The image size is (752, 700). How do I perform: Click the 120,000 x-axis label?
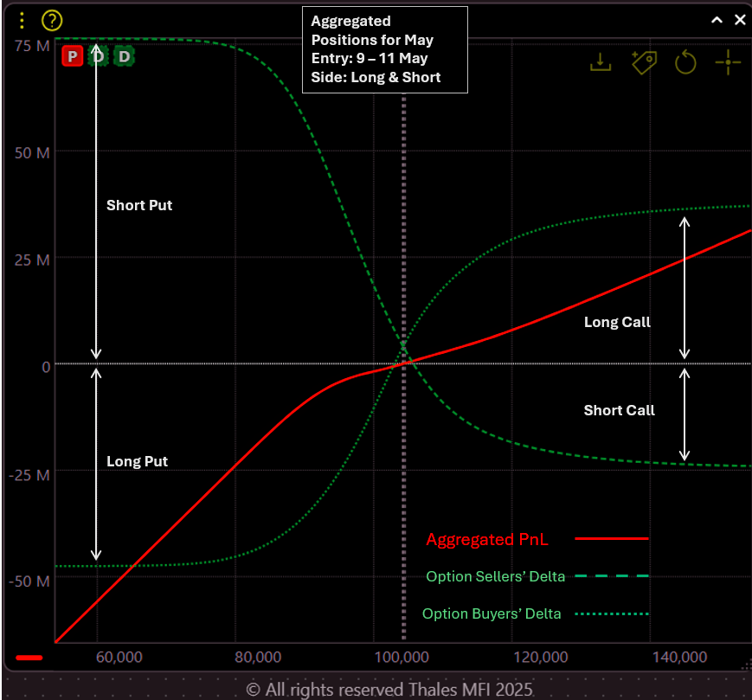pos(541,657)
